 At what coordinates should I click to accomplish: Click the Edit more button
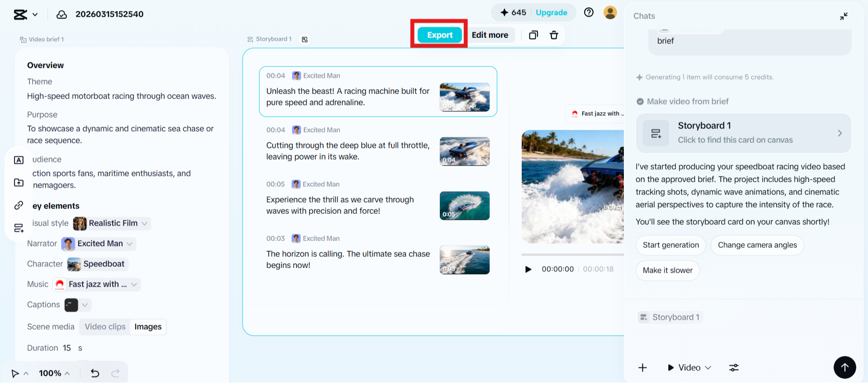(x=490, y=35)
